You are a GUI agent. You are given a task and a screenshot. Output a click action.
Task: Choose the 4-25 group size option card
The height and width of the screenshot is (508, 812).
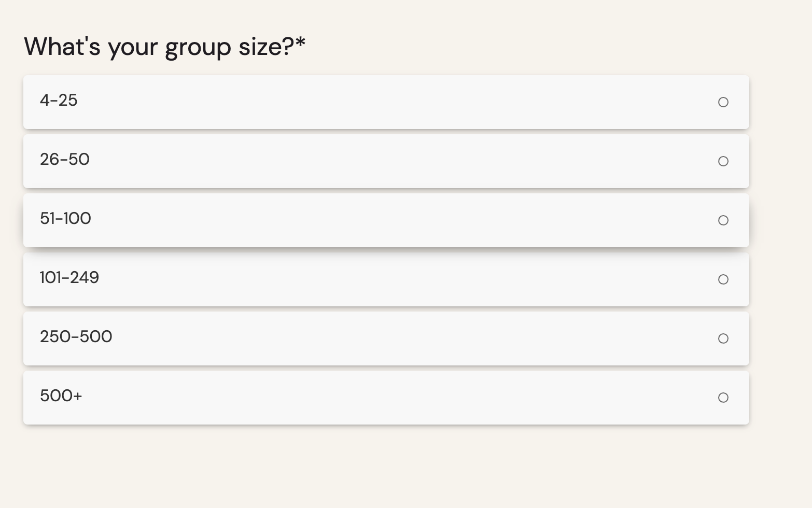pyautogui.click(x=386, y=102)
